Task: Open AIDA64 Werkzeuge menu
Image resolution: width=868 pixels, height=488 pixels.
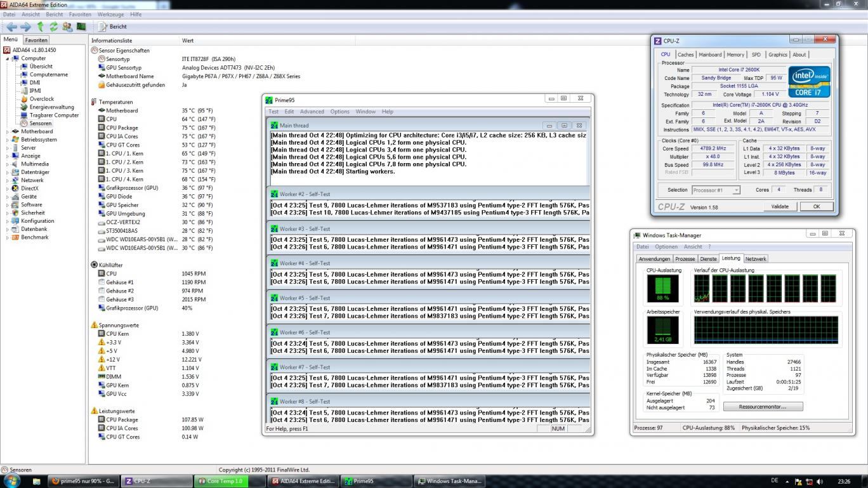Action: click(x=110, y=14)
